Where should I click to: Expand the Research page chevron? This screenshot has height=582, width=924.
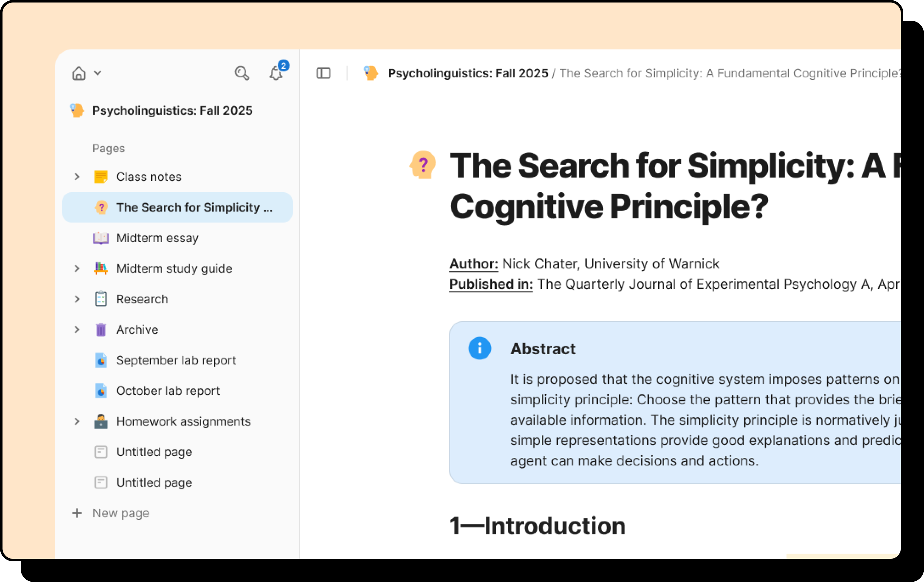(77, 299)
